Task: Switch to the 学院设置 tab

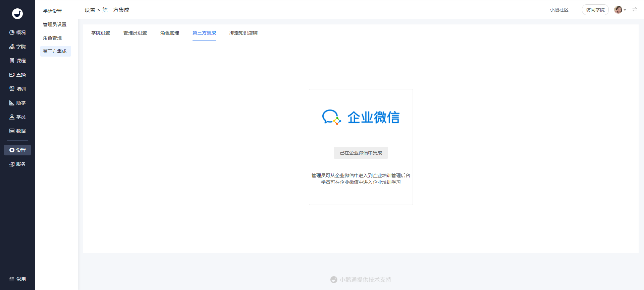Action: [x=101, y=33]
